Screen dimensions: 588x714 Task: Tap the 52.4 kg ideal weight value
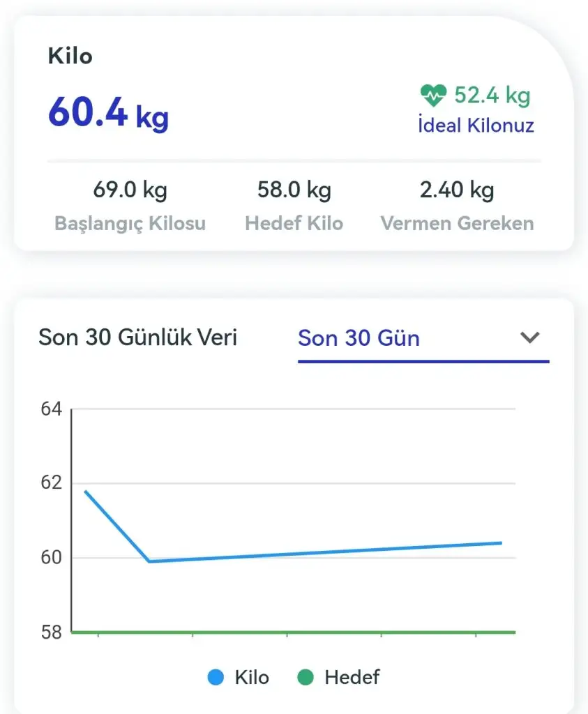click(x=492, y=94)
